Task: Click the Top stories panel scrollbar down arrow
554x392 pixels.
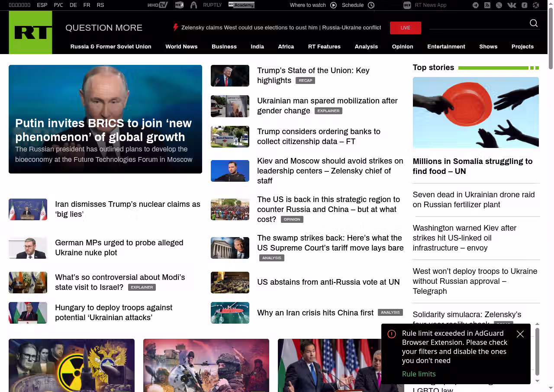Action: click(538, 381)
